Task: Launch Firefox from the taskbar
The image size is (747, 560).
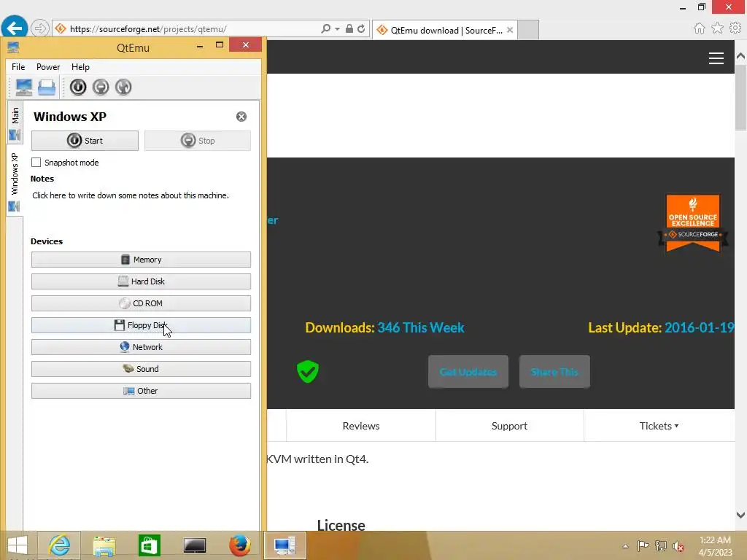Action: (239, 545)
